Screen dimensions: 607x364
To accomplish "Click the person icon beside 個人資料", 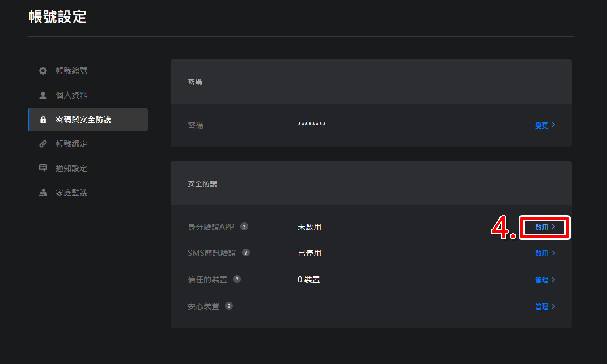I will click(43, 95).
